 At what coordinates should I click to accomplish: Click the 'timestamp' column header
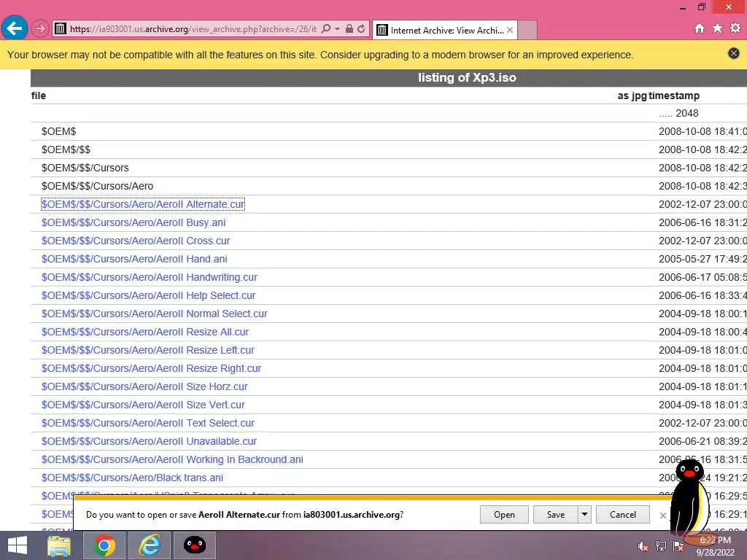coord(674,96)
